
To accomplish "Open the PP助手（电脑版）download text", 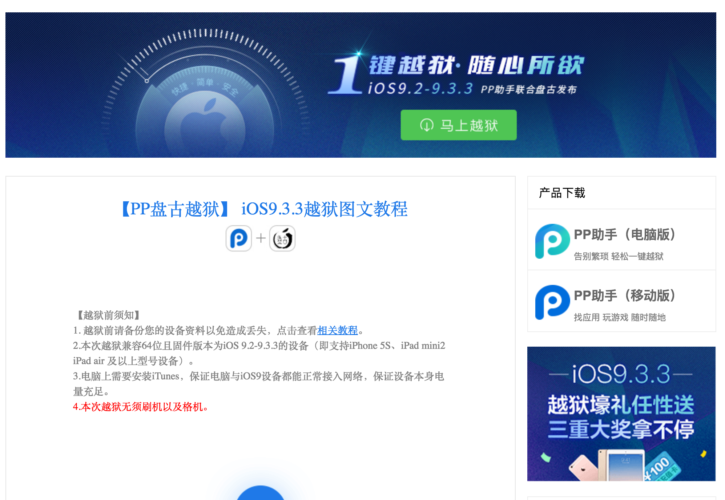I will (x=625, y=235).
